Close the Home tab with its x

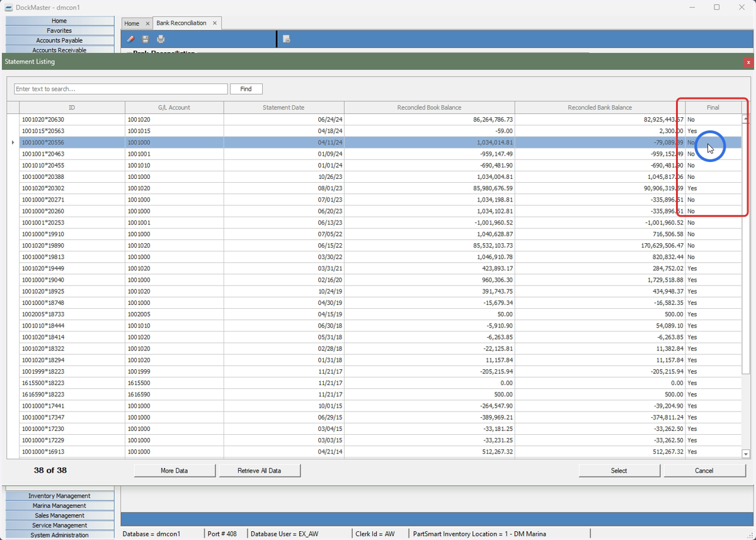pos(147,23)
